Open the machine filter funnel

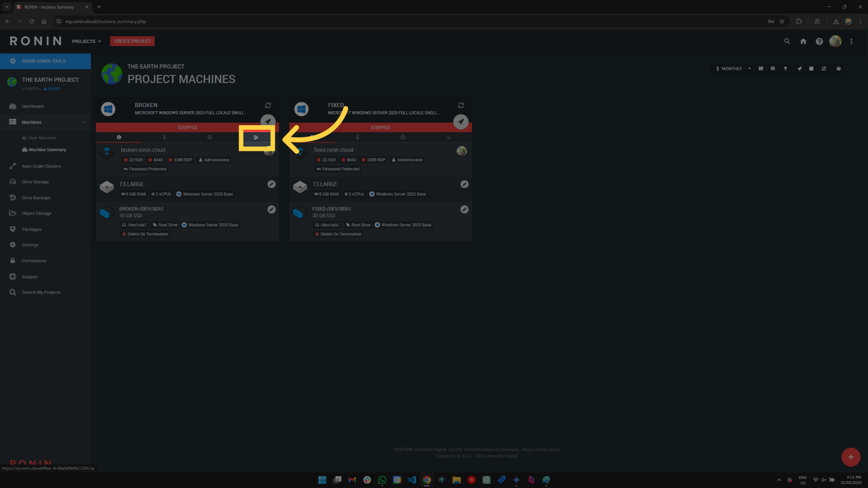pyautogui.click(x=786, y=69)
